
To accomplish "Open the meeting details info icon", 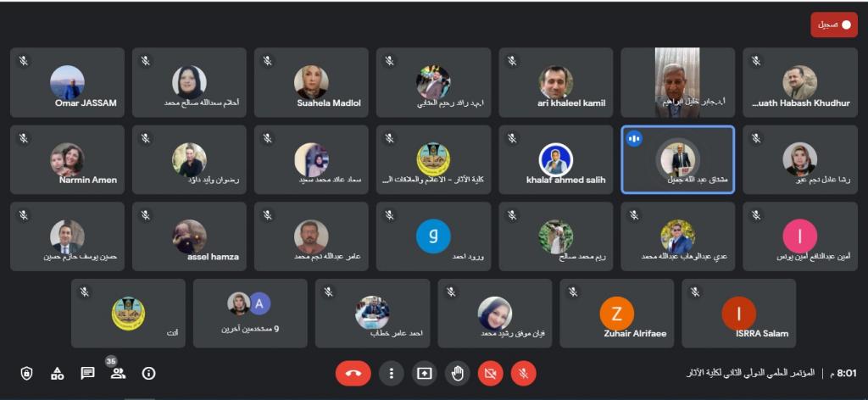I will pos(148,374).
